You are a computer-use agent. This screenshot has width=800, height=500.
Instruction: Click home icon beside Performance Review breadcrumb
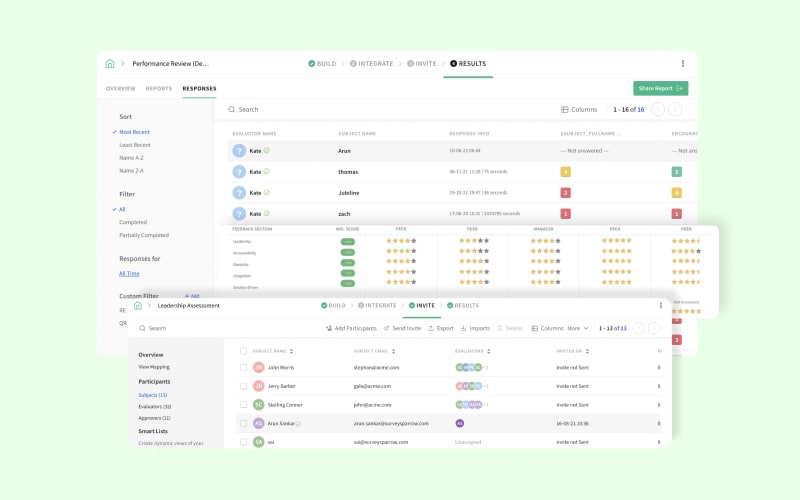[x=110, y=63]
